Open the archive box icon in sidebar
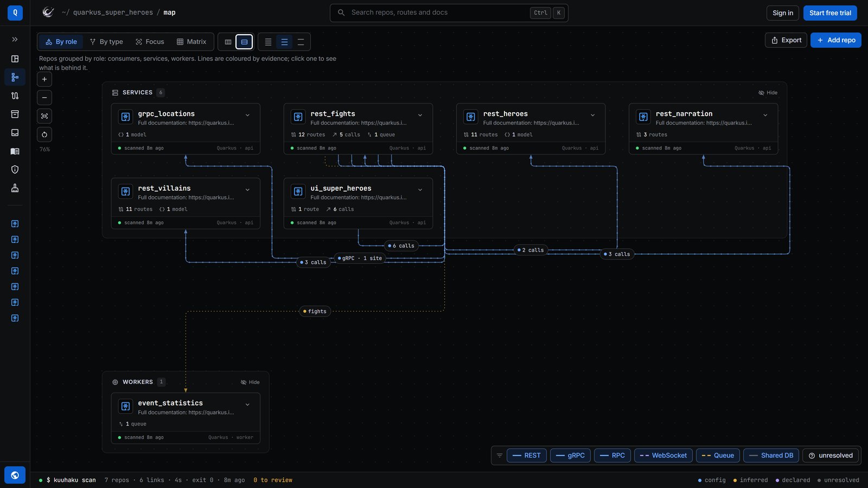 [15, 114]
